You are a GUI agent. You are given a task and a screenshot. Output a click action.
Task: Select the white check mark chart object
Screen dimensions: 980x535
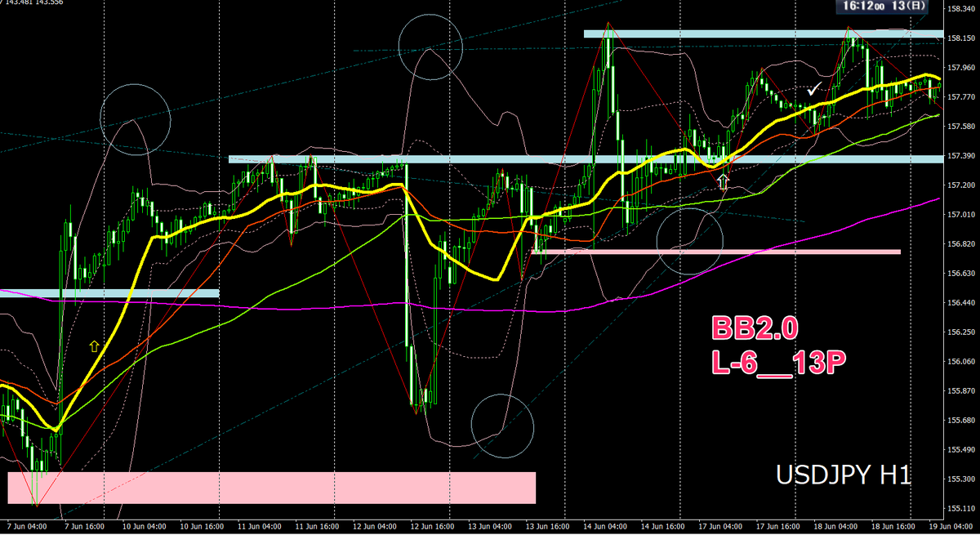(813, 88)
